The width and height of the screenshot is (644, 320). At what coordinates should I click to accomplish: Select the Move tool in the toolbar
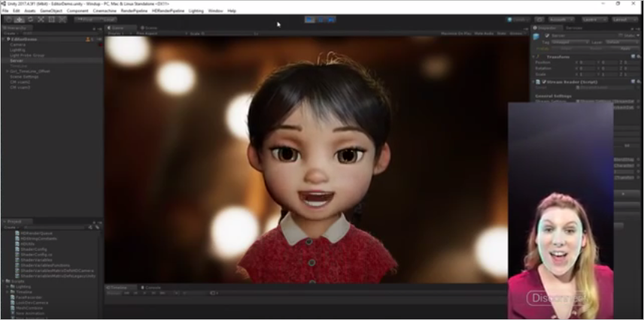(x=20, y=20)
